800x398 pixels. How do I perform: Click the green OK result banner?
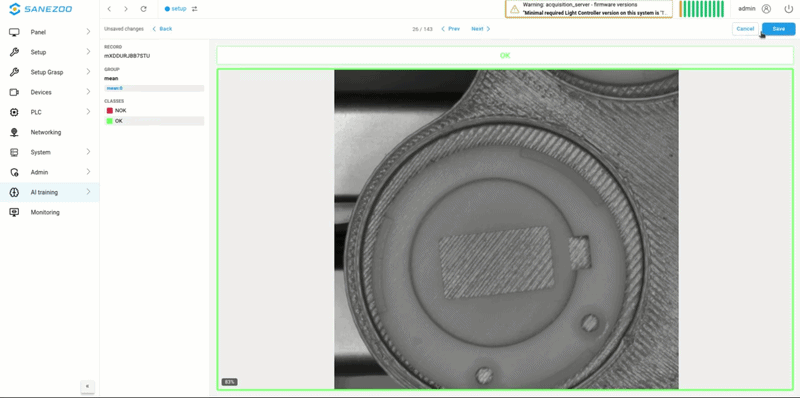click(505, 55)
